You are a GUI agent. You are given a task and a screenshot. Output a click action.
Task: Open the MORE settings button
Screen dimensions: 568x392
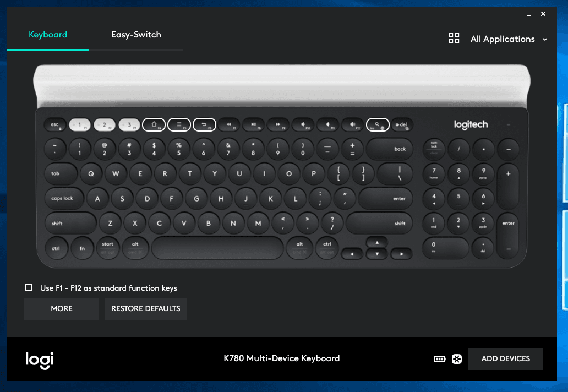tap(62, 309)
